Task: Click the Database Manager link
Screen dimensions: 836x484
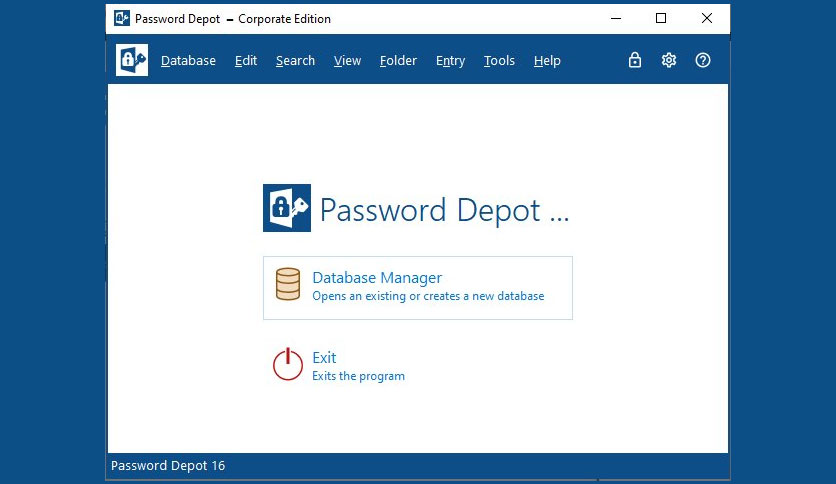Action: (x=377, y=278)
